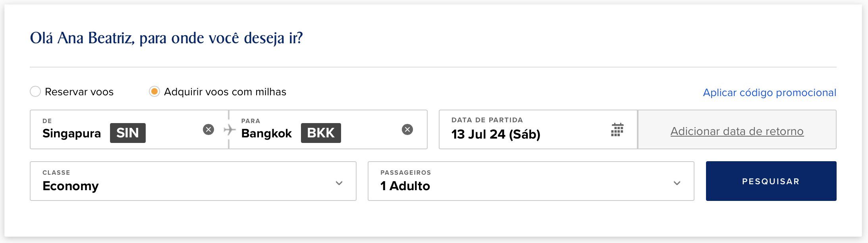Open the Economy class selector

(193, 181)
